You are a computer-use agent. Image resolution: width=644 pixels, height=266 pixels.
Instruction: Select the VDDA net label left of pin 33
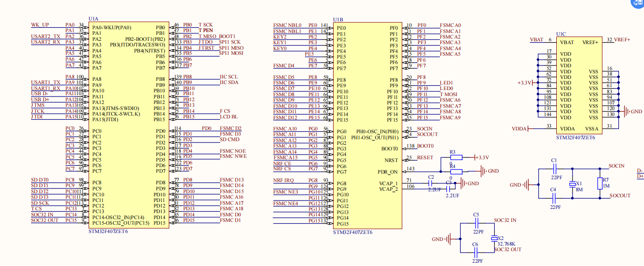[x=519, y=129]
